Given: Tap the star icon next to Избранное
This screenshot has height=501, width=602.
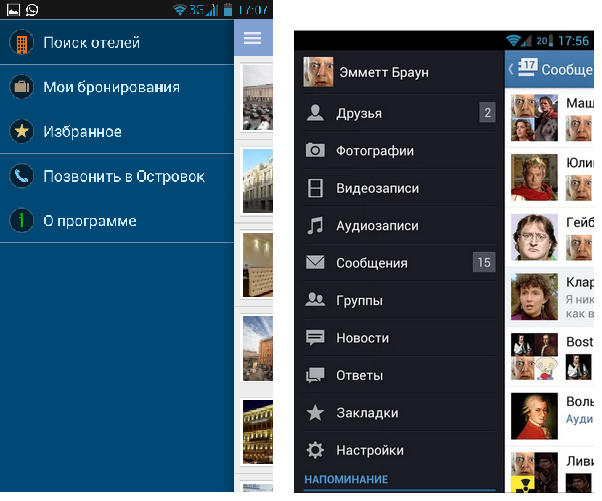Looking at the screenshot, I should 22,131.
